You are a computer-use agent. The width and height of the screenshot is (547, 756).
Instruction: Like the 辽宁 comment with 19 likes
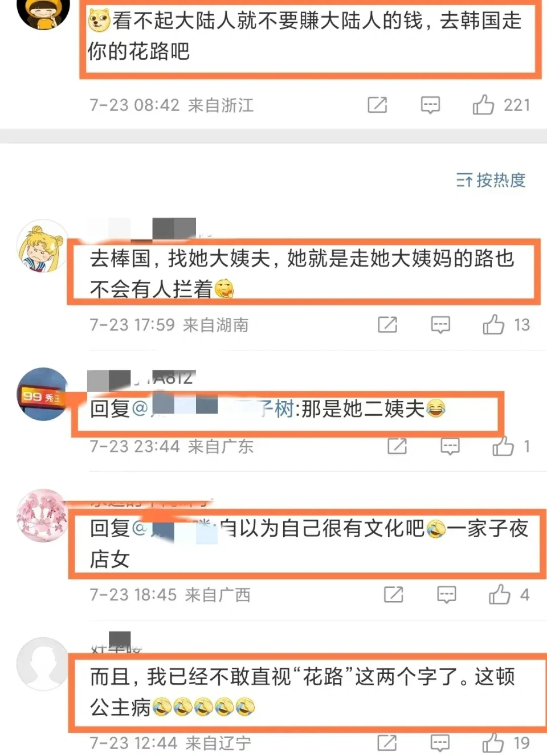click(493, 743)
